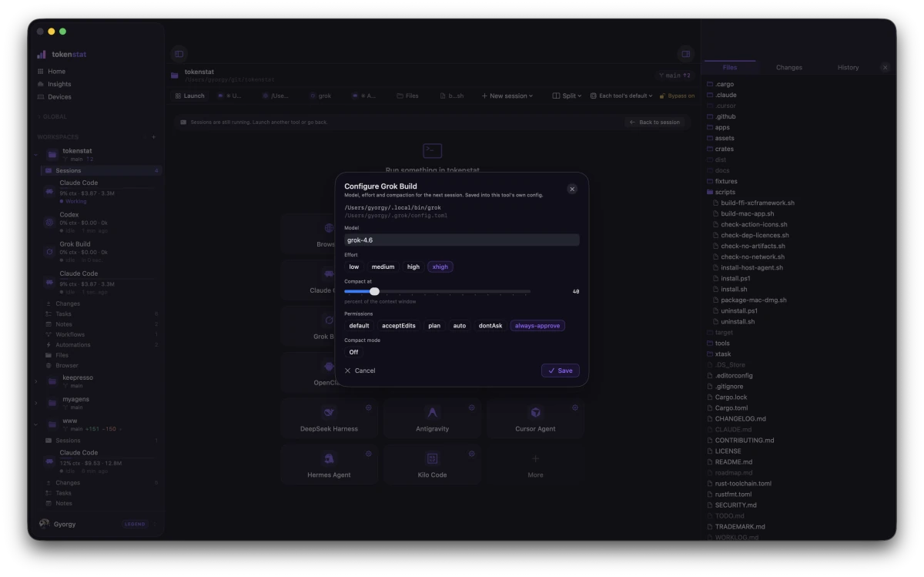Screen dimensions: 924x577
Task: Select low effort
Action: pos(354,267)
